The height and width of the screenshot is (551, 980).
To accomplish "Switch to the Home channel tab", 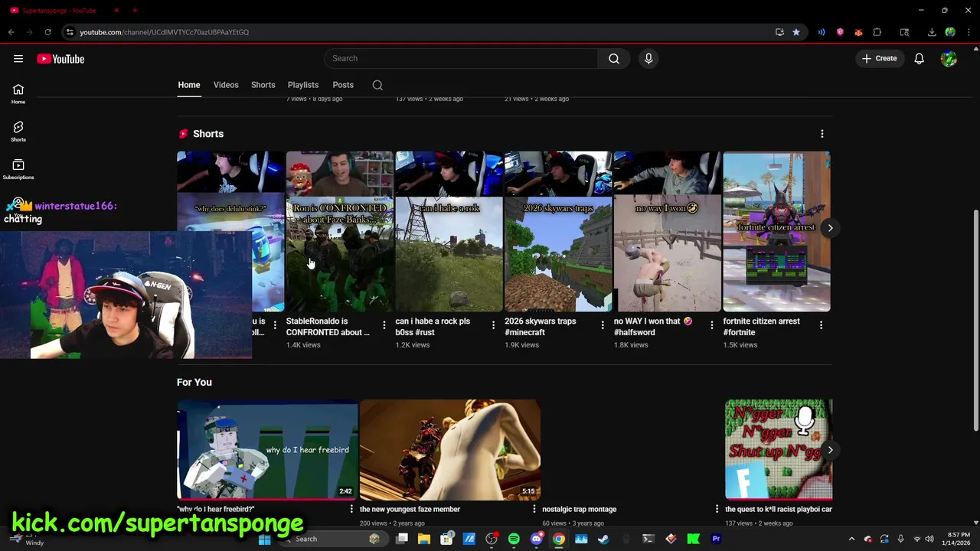I will (189, 85).
